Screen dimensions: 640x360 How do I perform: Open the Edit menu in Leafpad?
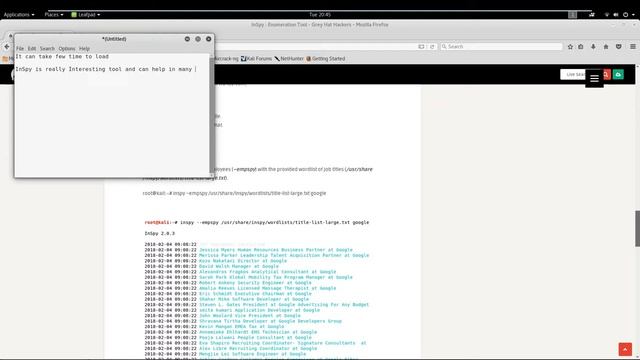[x=32, y=49]
